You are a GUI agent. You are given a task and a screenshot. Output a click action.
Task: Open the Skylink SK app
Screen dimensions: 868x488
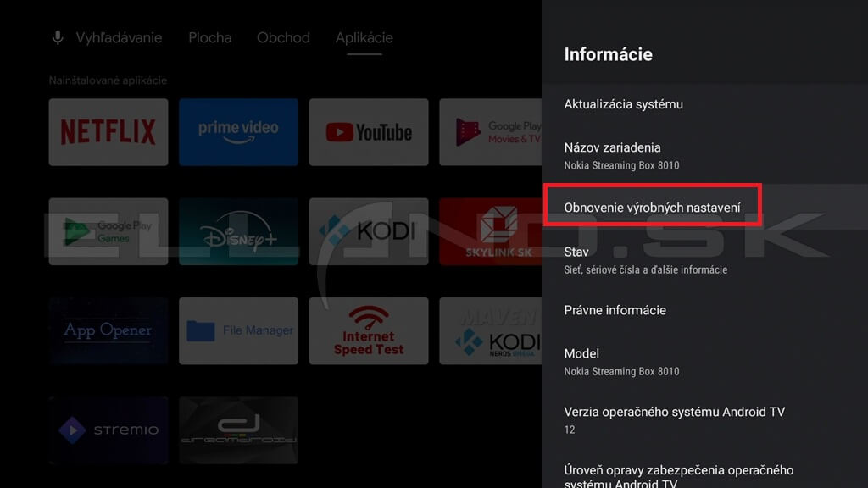point(492,231)
